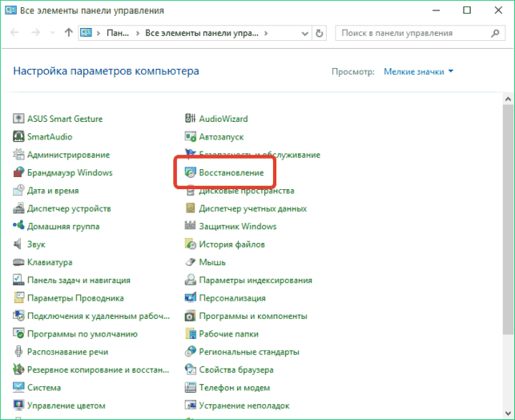Image resolution: width=515 pixels, height=420 pixels.
Task: Click the AudioWizard icon
Action: click(190, 119)
